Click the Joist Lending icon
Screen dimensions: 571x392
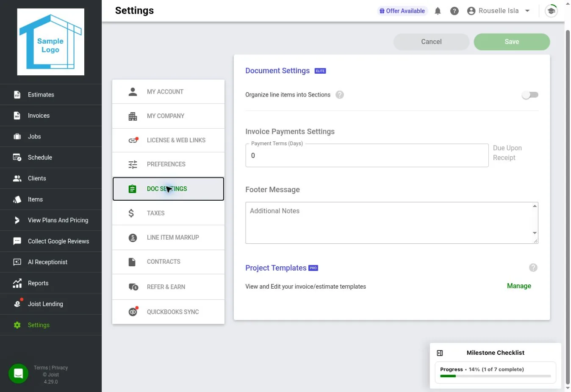17,304
